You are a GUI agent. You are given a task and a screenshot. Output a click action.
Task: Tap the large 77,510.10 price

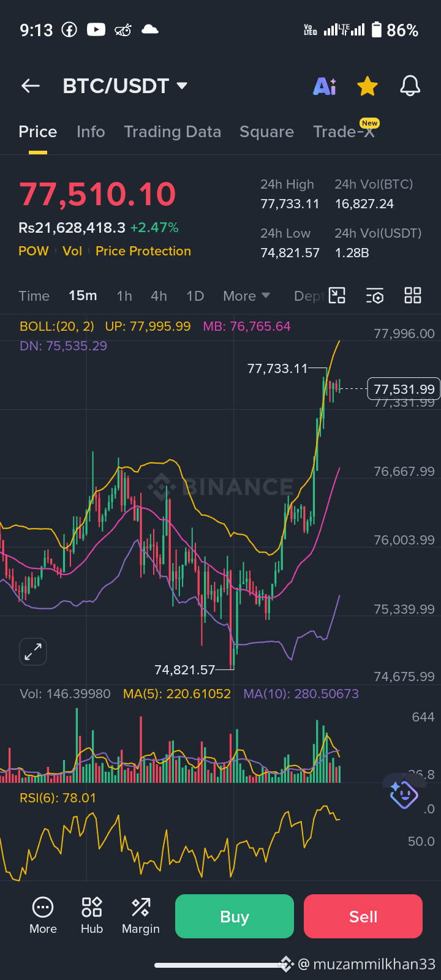(x=97, y=194)
